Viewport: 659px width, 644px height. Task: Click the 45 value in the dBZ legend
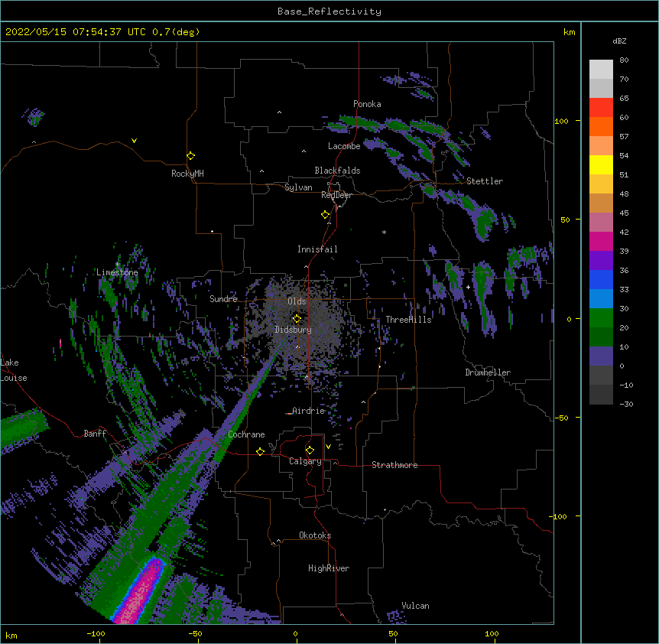pos(624,213)
